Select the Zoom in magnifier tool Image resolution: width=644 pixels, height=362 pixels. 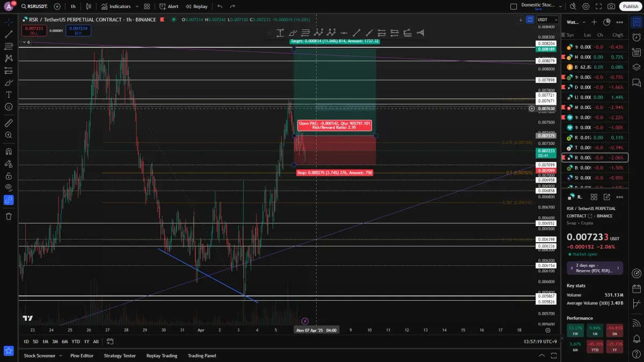(9, 135)
